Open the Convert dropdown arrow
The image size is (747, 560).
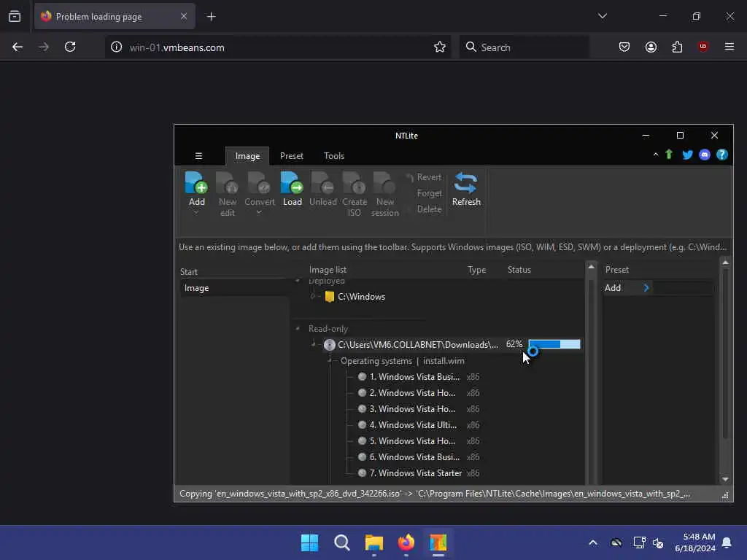259,212
